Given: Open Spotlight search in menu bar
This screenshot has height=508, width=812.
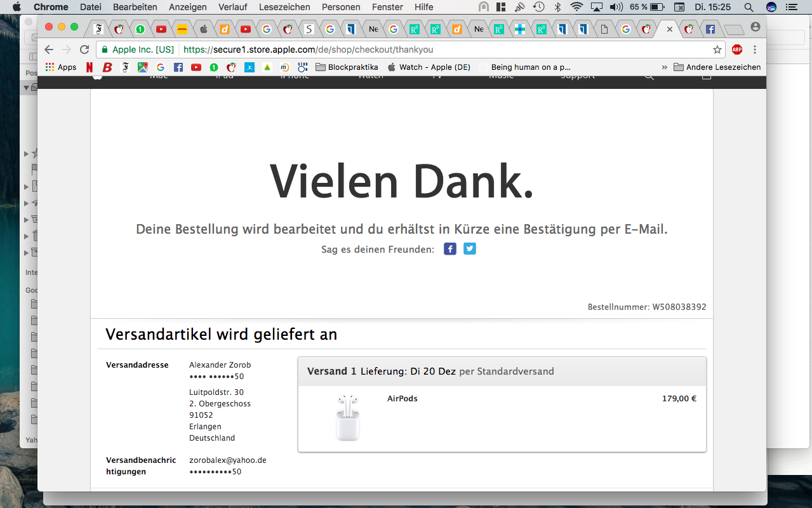Looking at the screenshot, I should [x=749, y=7].
